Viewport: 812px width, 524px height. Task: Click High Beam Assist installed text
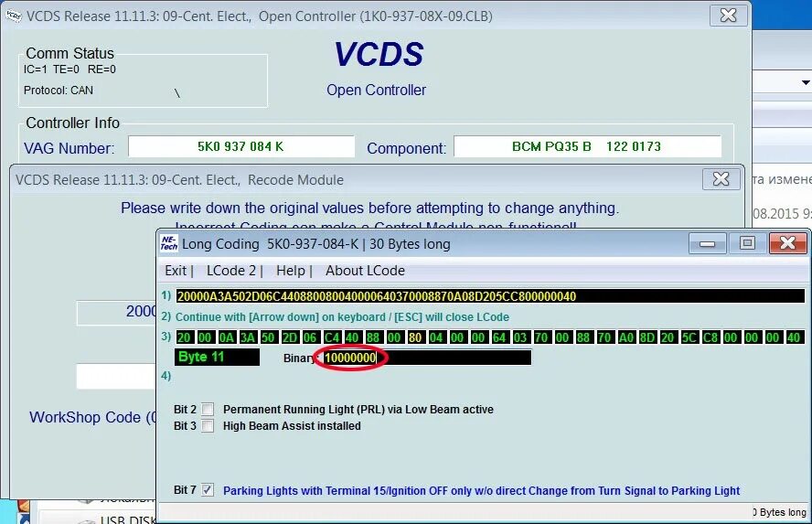(292, 425)
